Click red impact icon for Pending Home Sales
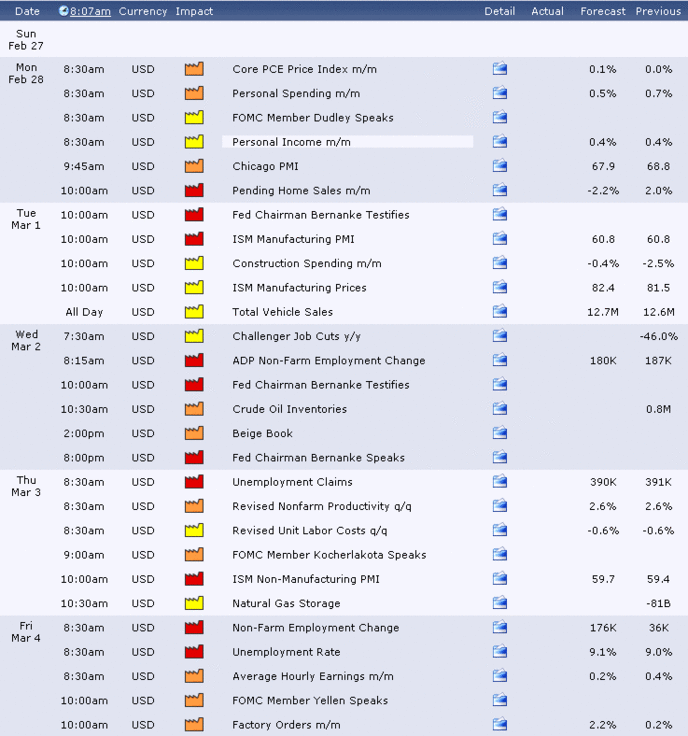 point(194,190)
